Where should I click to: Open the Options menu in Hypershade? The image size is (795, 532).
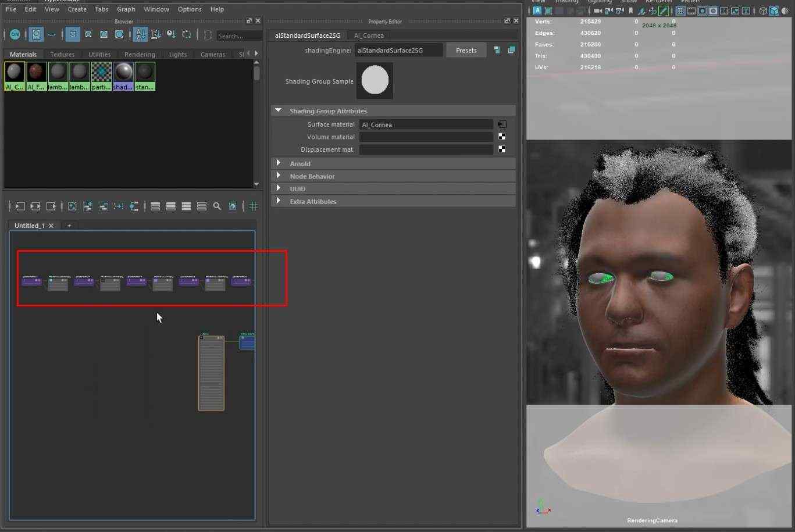[190, 9]
